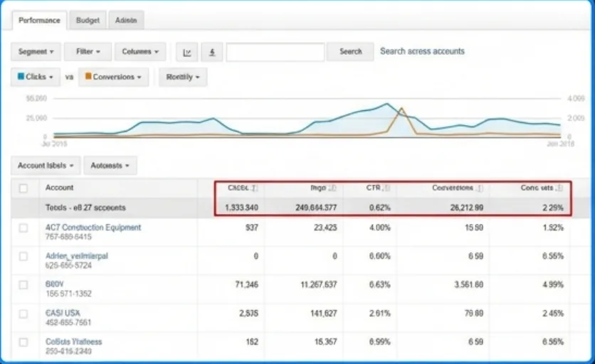Screen dimensions: 595x364
Task: Click the 4.00% CTR cell
Action: point(380,227)
